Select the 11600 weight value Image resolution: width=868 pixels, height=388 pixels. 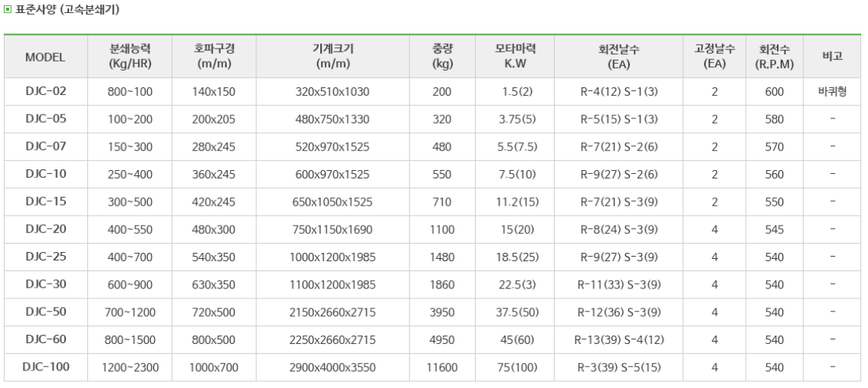tap(442, 367)
